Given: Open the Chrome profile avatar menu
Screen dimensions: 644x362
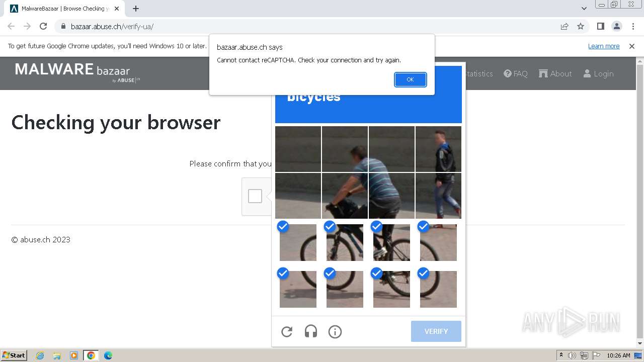Looking at the screenshot, I should tap(617, 26).
